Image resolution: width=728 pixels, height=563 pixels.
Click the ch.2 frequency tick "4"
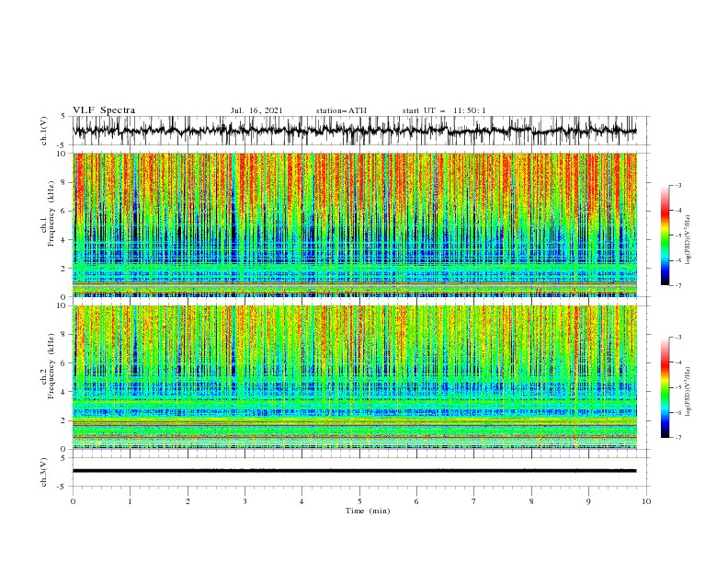click(x=63, y=392)
